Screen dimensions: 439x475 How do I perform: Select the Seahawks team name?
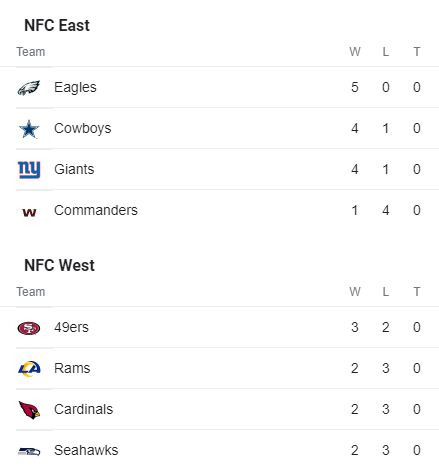tap(86, 450)
